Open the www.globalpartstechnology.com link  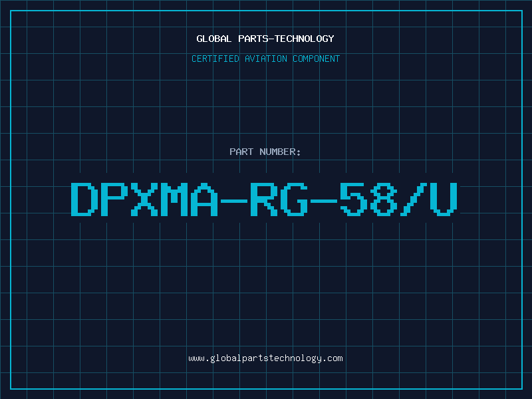tap(265, 358)
